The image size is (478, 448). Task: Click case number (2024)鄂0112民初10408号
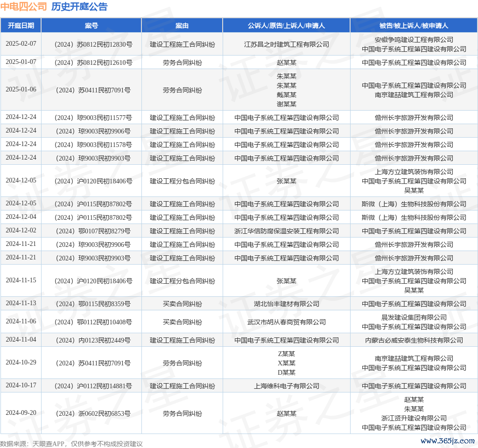(93, 322)
